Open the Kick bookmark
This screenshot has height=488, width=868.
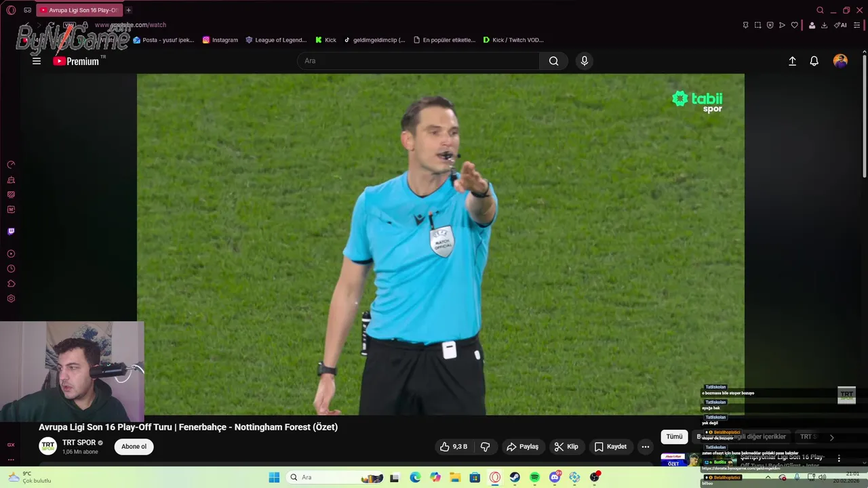(325, 40)
